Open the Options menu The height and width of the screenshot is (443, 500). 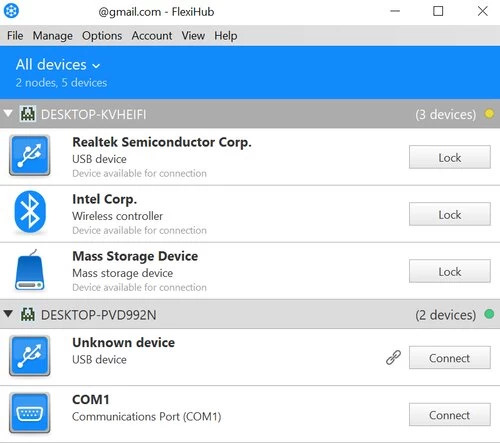pyautogui.click(x=102, y=36)
